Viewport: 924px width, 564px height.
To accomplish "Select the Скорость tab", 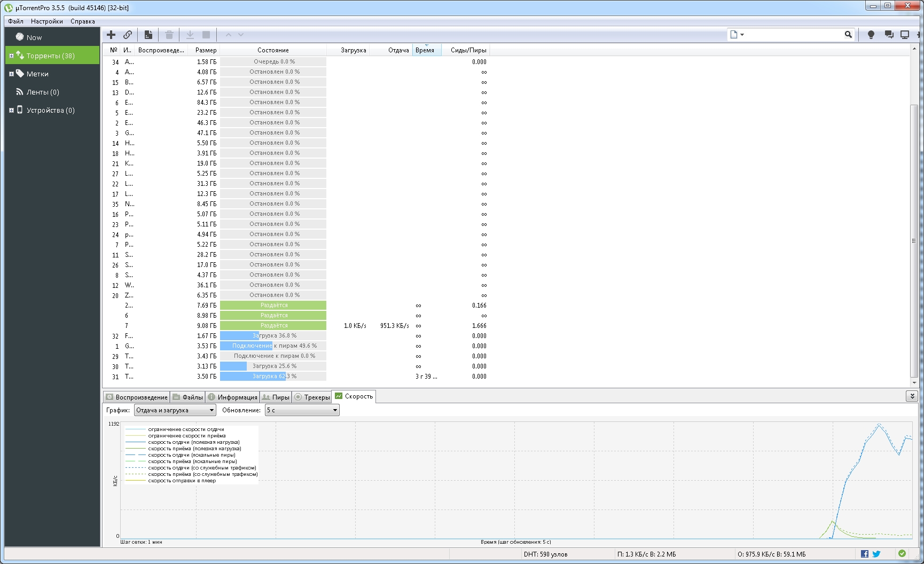I will [354, 396].
